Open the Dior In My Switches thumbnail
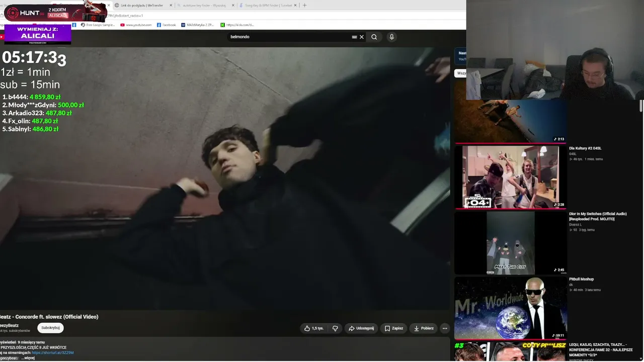 tap(510, 243)
